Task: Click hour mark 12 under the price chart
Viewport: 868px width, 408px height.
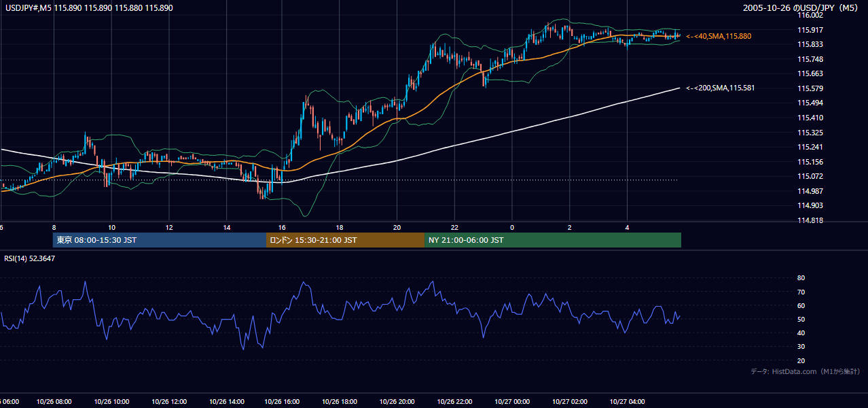Action: coord(168,228)
